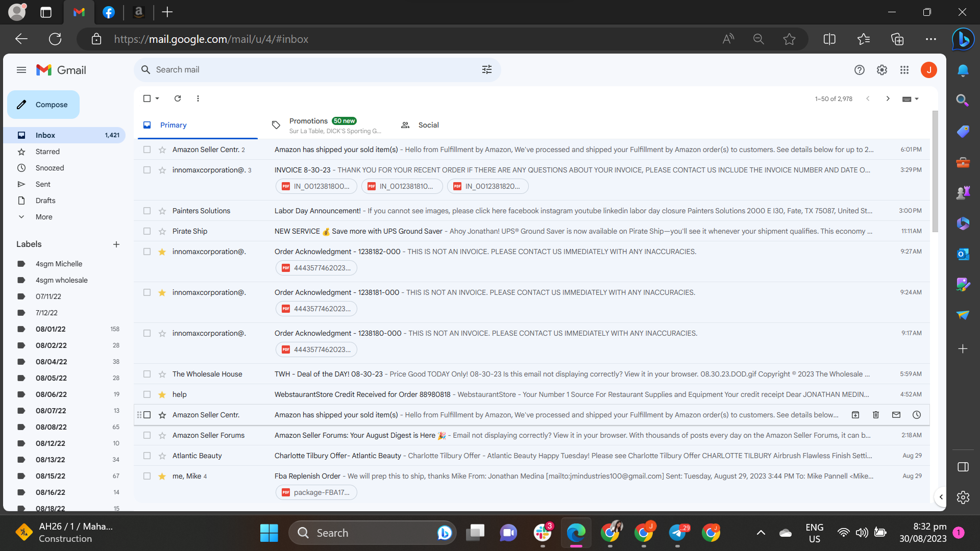Image resolution: width=980 pixels, height=551 pixels.
Task: Open Slack from the taskbar
Action: (x=543, y=533)
